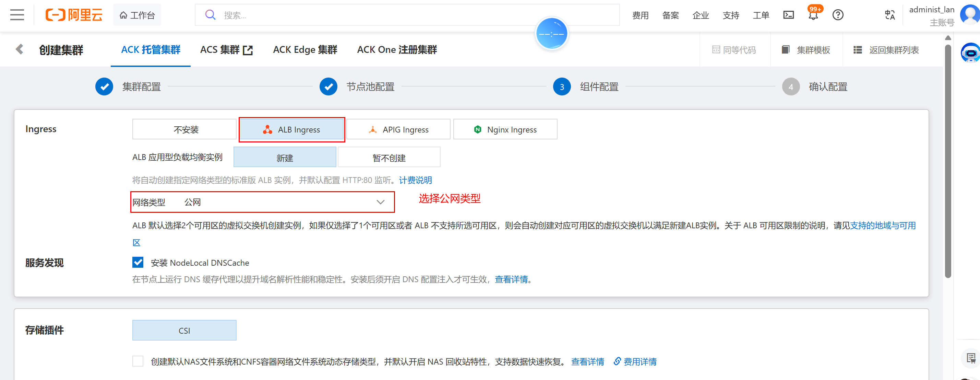Choose 新建 for ALB instance
This screenshot has width=980, height=380.
pos(285,157)
